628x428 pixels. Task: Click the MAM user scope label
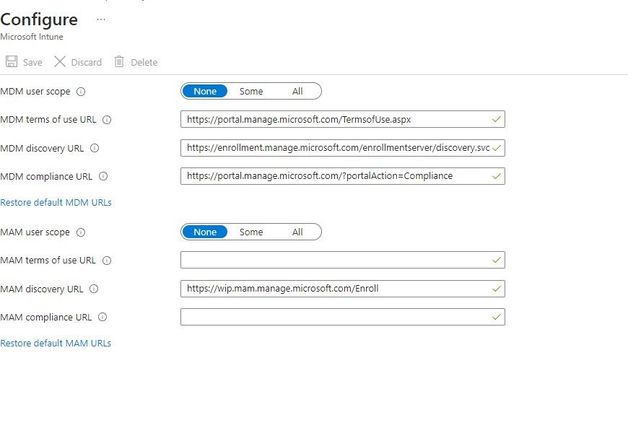pyautogui.click(x=35, y=233)
